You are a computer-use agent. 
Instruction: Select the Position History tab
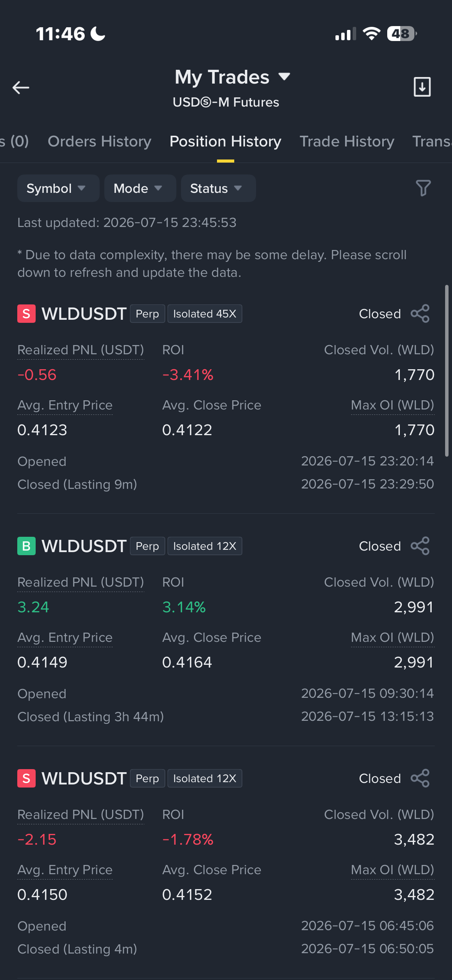click(x=225, y=141)
